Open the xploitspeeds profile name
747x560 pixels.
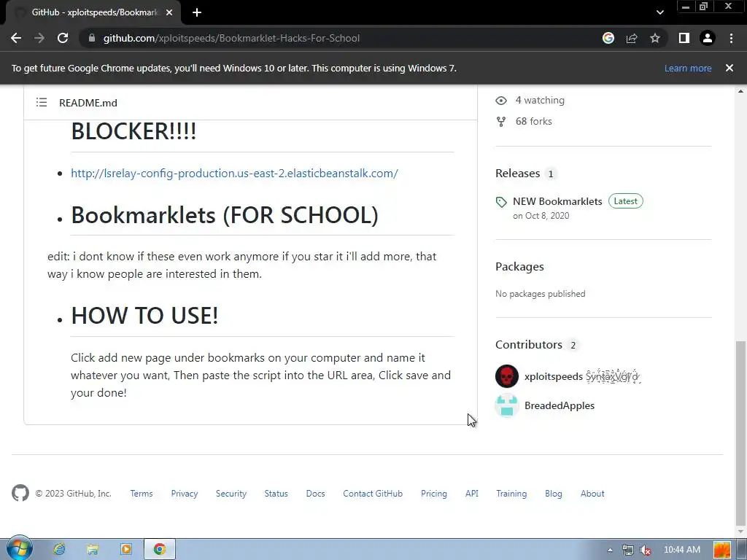[554, 377]
